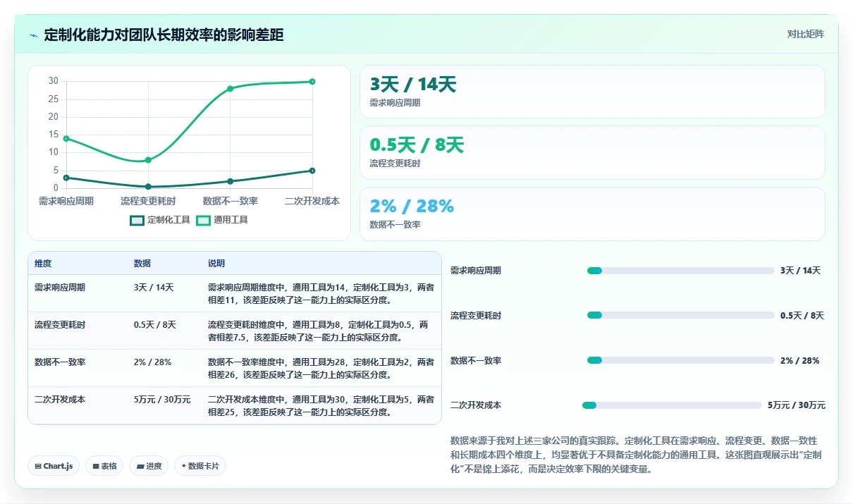Image resolution: width=853 pixels, height=504 pixels.
Task: Select the 需求响应周期 table row label
Action: 60,288
